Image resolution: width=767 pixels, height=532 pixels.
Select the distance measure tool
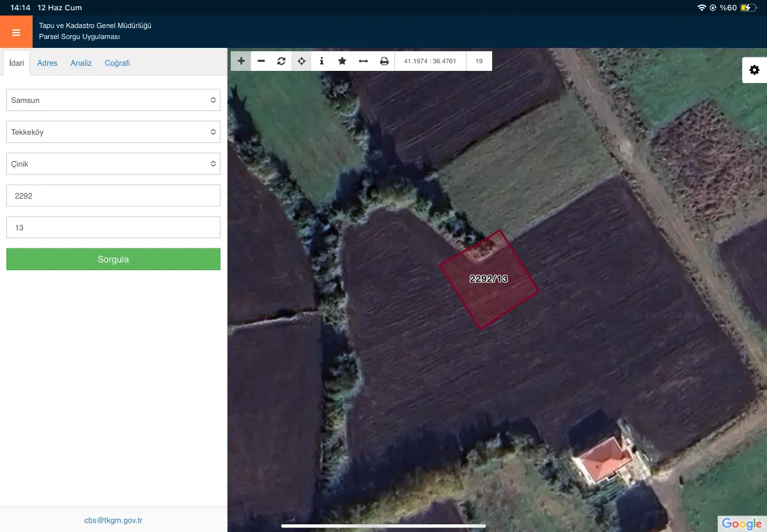(x=363, y=61)
